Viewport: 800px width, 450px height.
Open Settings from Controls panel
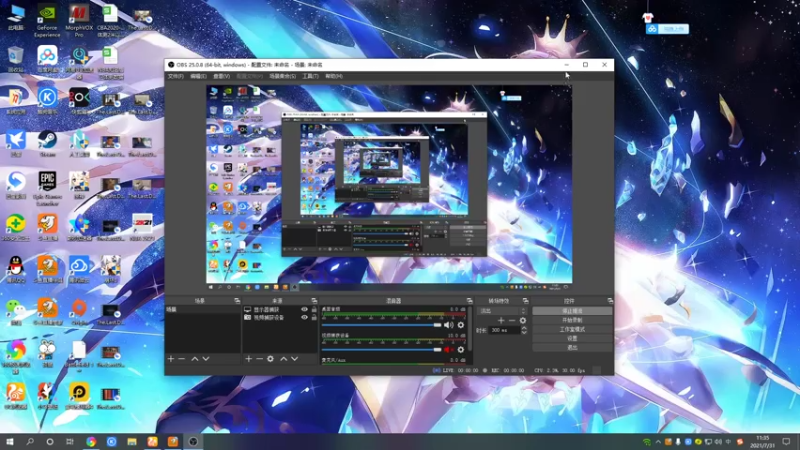pos(572,338)
